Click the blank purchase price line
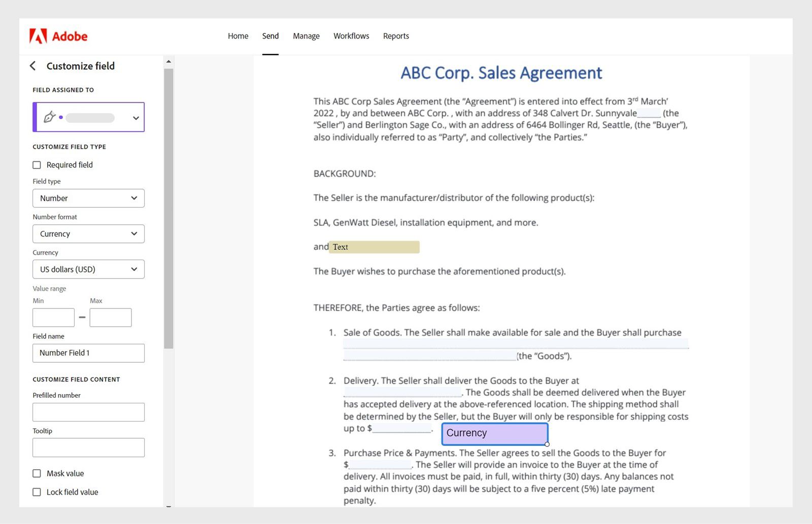812x524 pixels. (x=380, y=465)
